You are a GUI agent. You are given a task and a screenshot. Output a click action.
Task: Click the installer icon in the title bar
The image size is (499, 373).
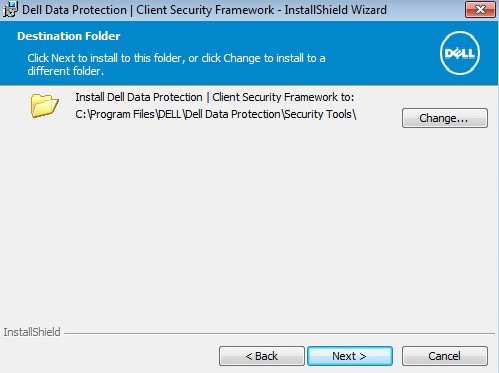point(9,9)
